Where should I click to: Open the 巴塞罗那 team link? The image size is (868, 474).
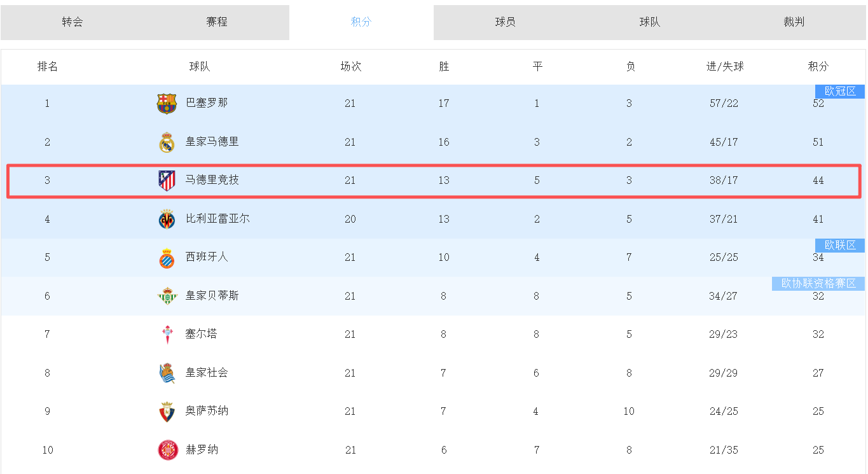(x=207, y=103)
